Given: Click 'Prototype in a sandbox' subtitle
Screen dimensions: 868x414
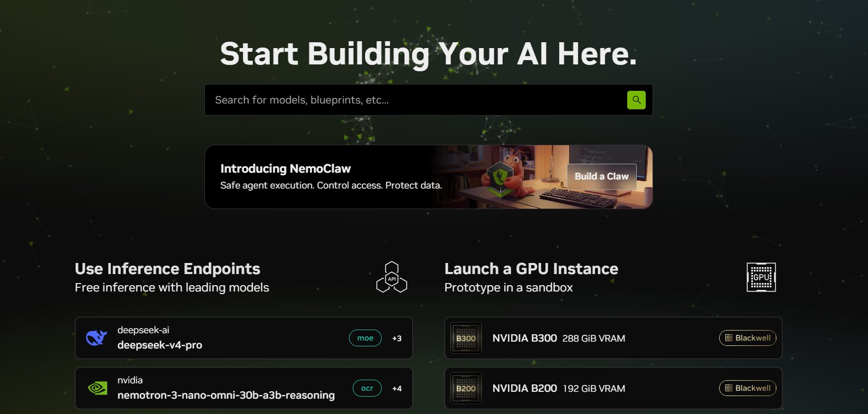Looking at the screenshot, I should point(508,287).
